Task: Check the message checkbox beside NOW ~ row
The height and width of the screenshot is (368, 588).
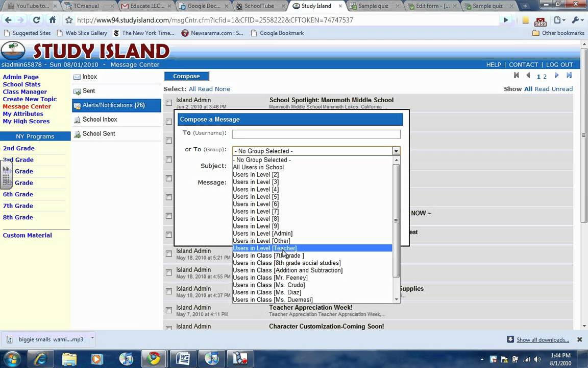Action: (169, 216)
